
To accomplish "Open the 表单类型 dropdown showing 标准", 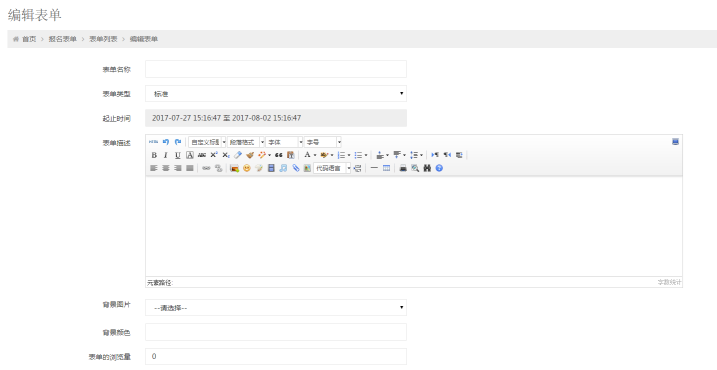I will click(276, 94).
